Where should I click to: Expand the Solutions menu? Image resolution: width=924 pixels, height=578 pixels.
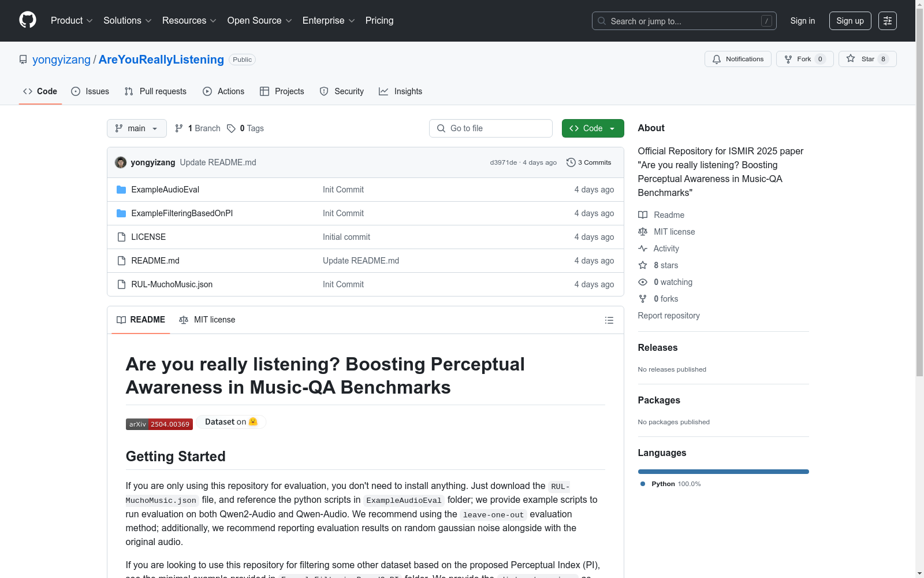click(x=128, y=21)
